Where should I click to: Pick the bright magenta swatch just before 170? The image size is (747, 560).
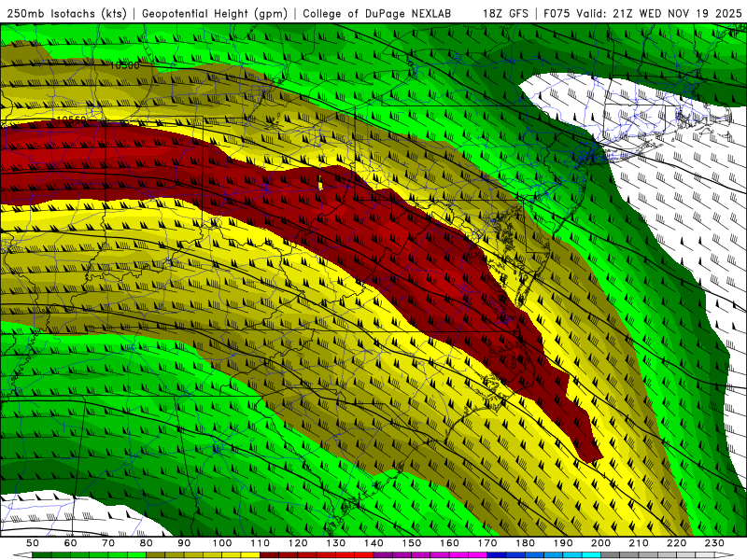[x=478, y=555]
